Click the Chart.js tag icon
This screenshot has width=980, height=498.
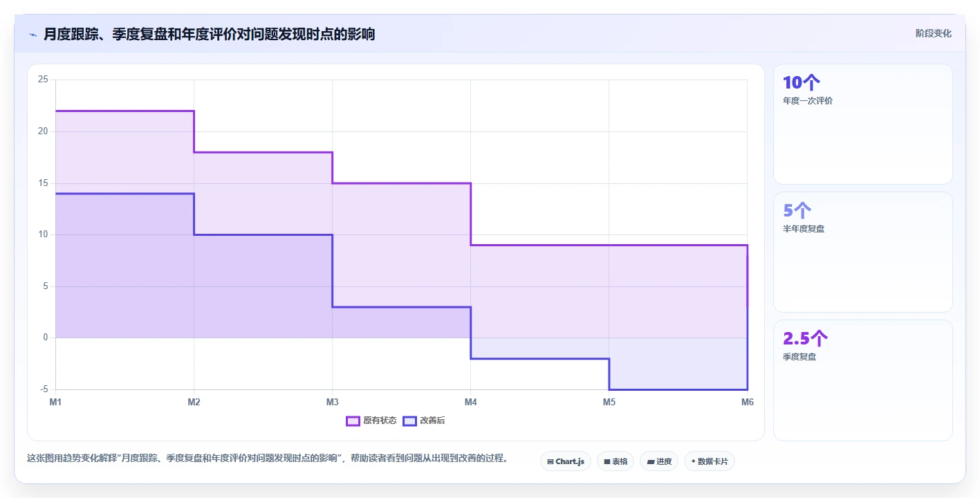click(550, 461)
